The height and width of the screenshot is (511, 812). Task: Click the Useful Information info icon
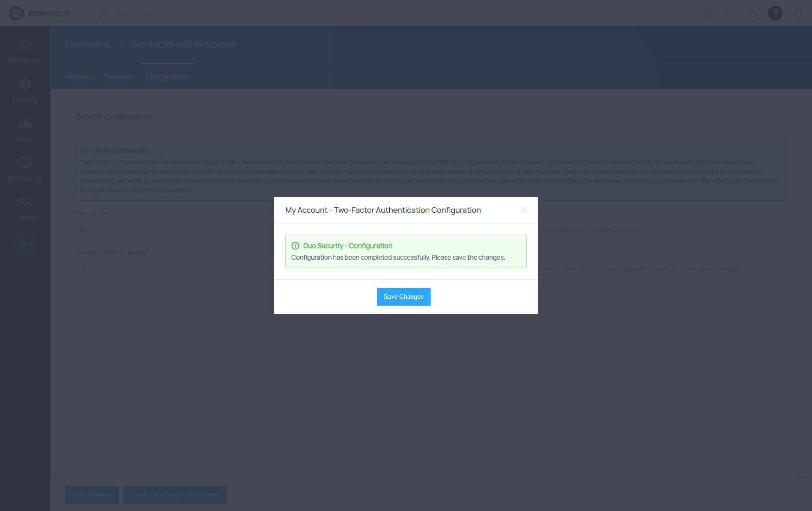click(85, 151)
